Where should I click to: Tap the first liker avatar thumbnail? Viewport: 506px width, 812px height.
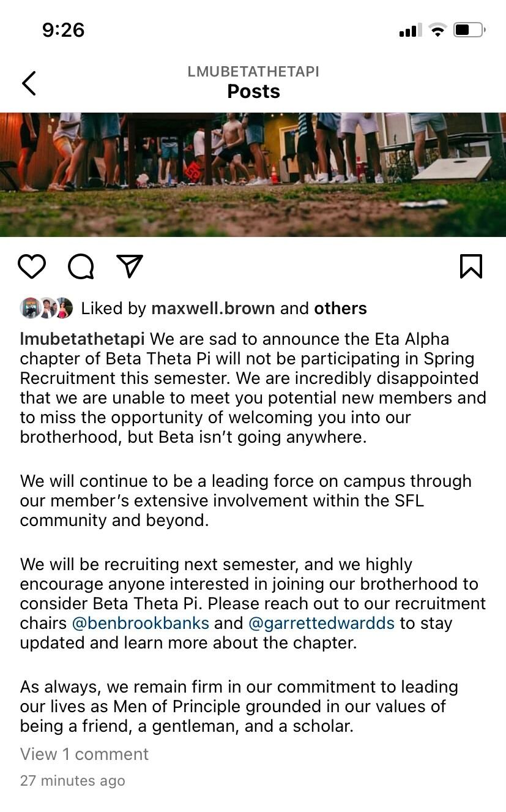pyautogui.click(x=29, y=308)
